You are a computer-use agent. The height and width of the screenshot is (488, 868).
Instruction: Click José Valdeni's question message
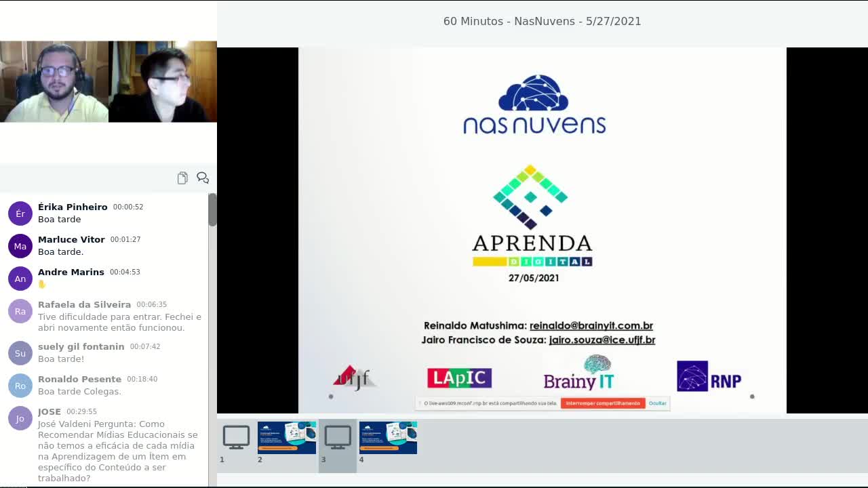pos(118,451)
